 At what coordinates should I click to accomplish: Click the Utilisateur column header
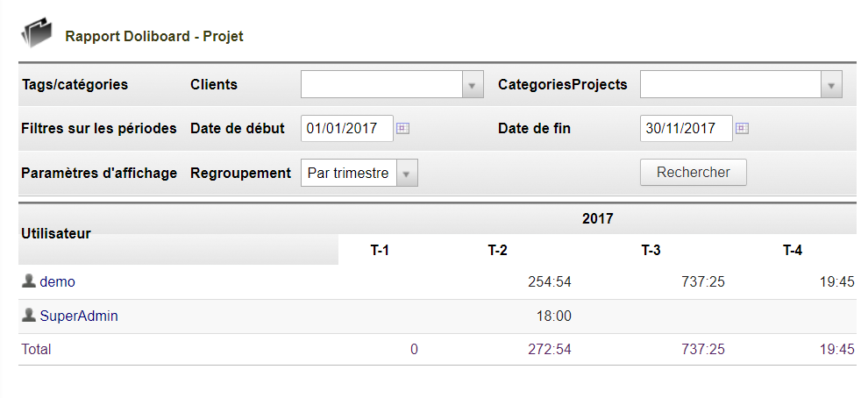[56, 233]
